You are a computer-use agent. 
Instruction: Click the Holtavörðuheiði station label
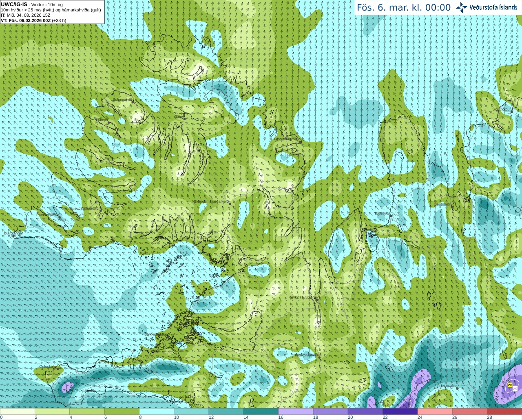[x=306, y=355]
